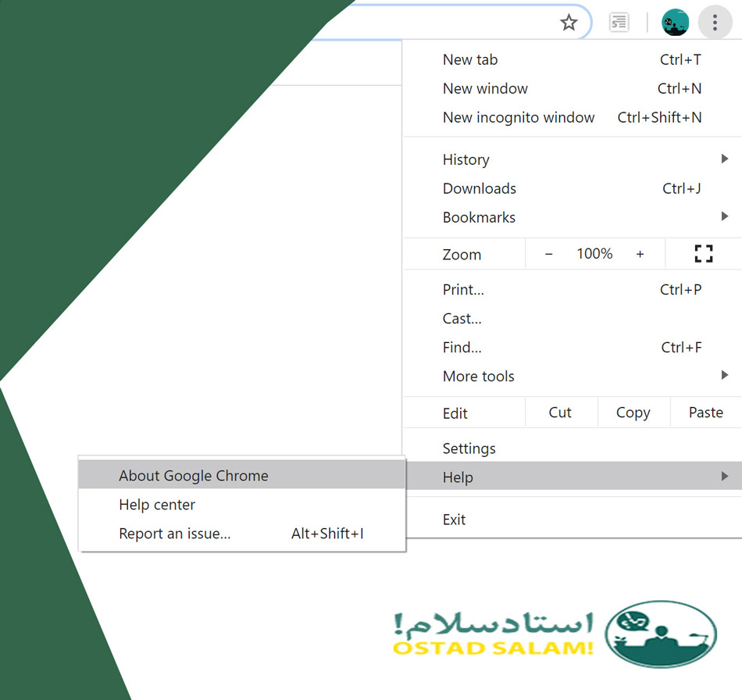Choose Report an issue
Image resolution: width=742 pixels, height=700 pixels.
click(175, 534)
